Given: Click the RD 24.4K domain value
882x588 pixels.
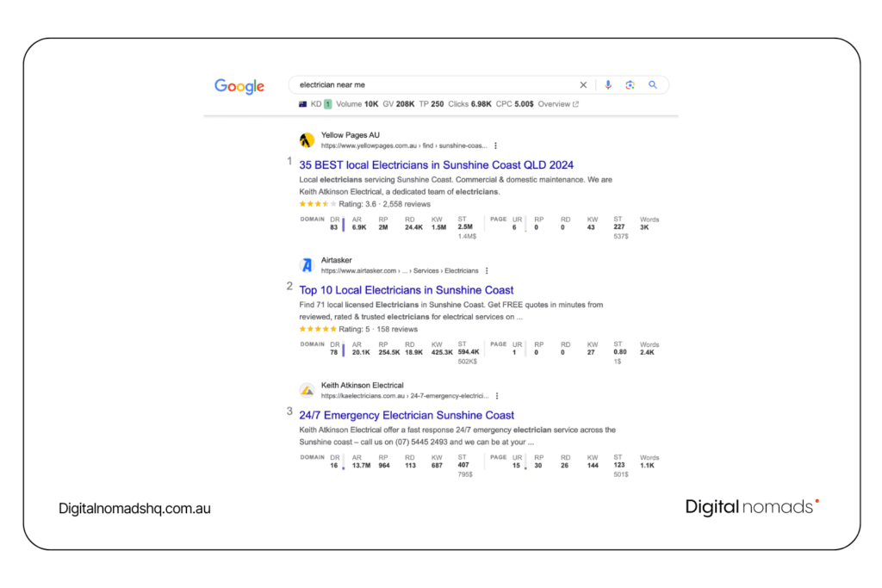Looking at the screenshot, I should point(413,227).
